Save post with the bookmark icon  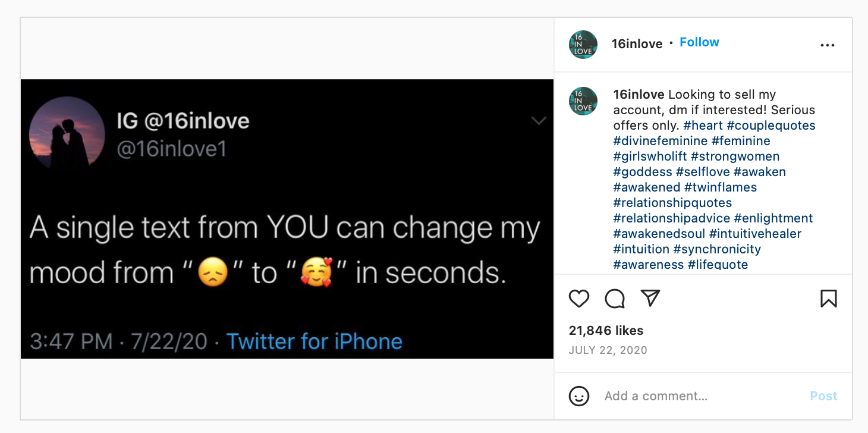(828, 299)
